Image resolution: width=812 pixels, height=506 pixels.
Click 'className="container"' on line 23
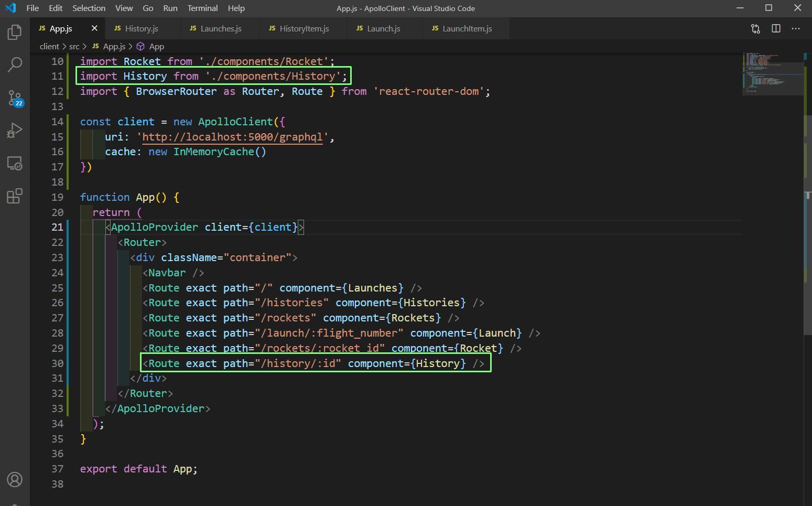[226, 257]
